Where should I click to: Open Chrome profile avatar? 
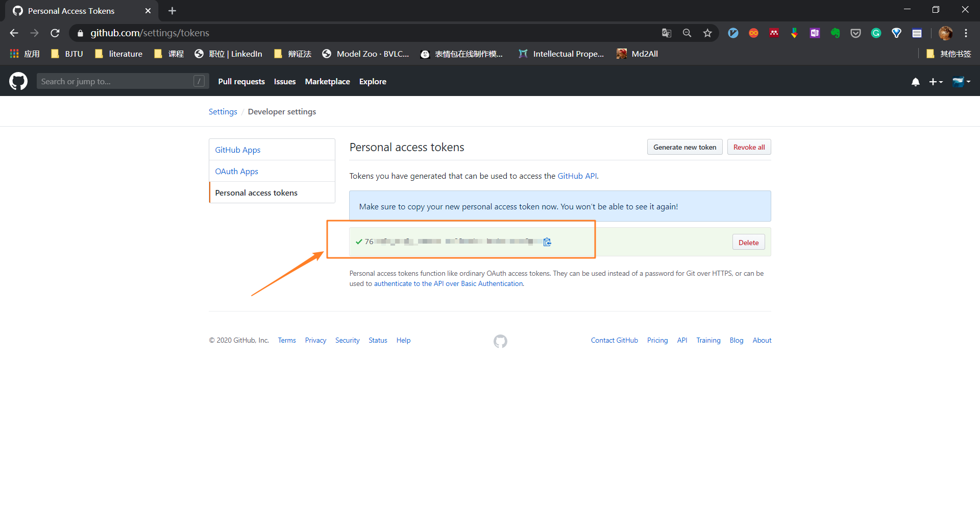pyautogui.click(x=945, y=33)
